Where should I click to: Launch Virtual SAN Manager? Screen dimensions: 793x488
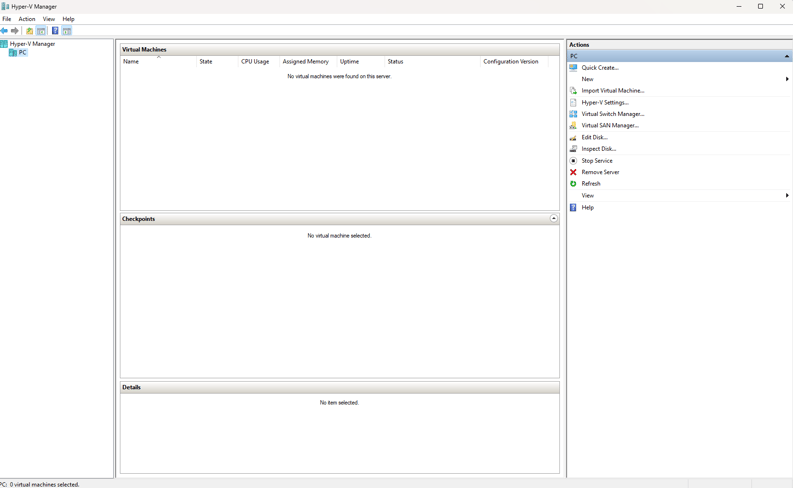[x=610, y=125]
